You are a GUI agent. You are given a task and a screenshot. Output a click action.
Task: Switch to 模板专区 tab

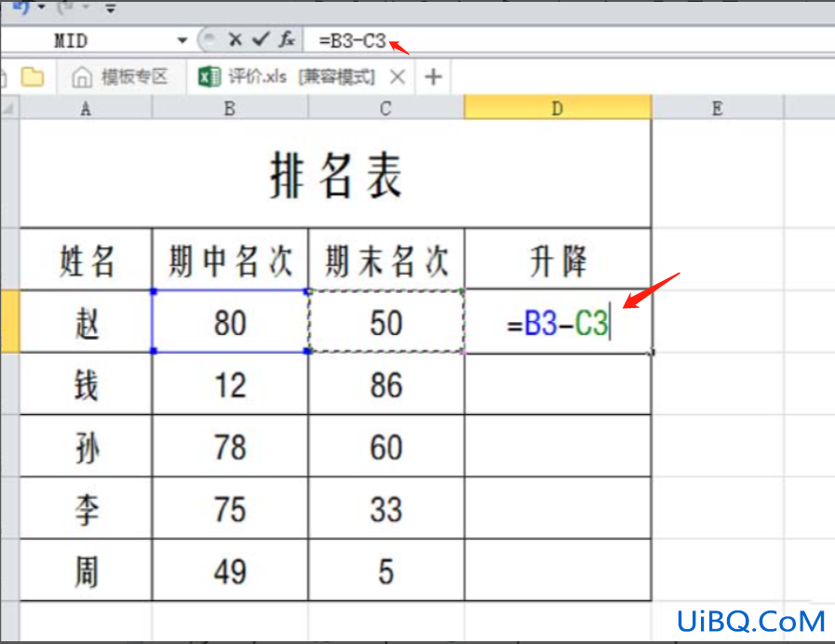[x=120, y=77]
